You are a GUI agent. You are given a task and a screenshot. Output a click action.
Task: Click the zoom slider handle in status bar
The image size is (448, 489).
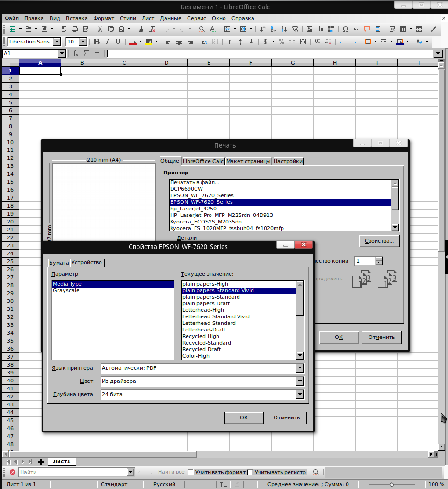tap(391, 485)
